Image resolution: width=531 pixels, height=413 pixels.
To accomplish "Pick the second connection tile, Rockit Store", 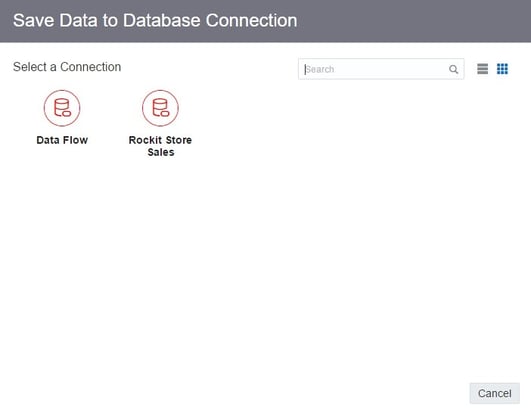I will [160, 124].
